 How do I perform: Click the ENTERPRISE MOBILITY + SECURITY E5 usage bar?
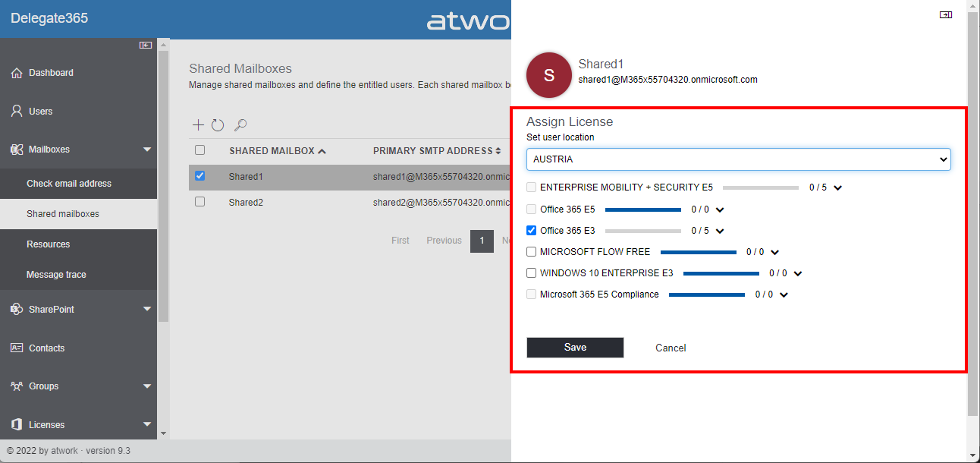pos(762,187)
